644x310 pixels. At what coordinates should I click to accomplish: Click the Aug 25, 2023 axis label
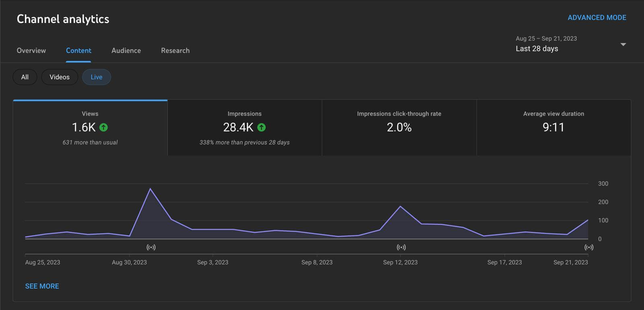point(43,262)
